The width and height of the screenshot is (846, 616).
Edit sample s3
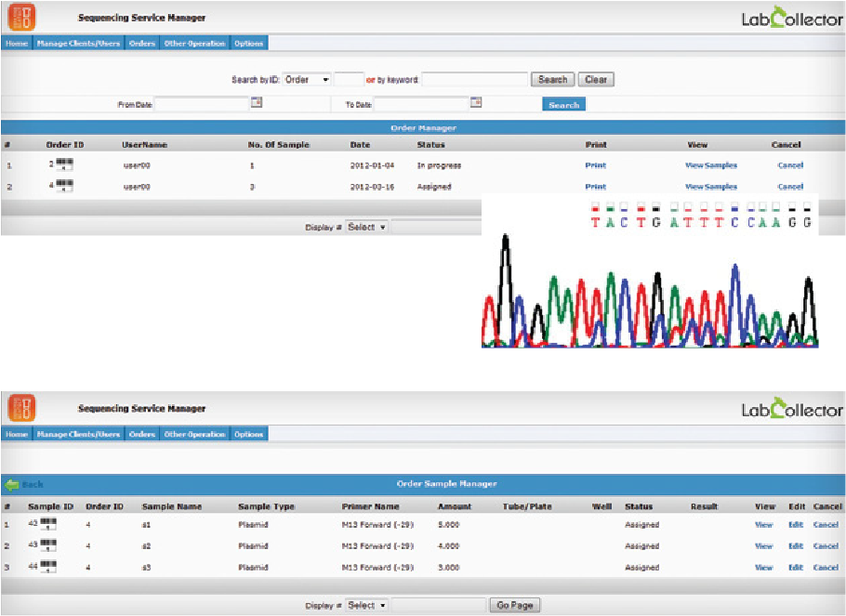796,568
